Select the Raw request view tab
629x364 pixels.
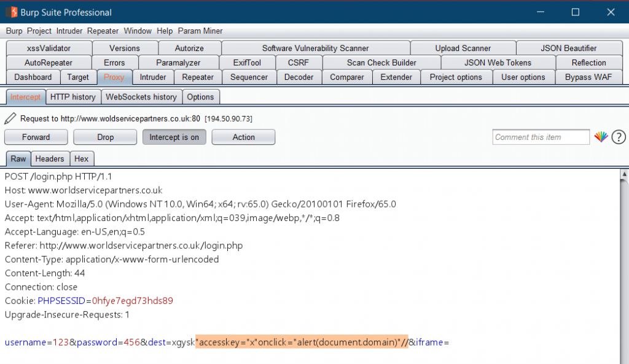pyautogui.click(x=18, y=159)
